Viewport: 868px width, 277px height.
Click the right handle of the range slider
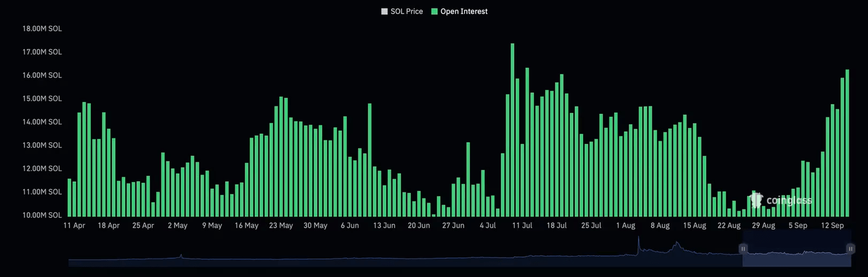(x=850, y=249)
